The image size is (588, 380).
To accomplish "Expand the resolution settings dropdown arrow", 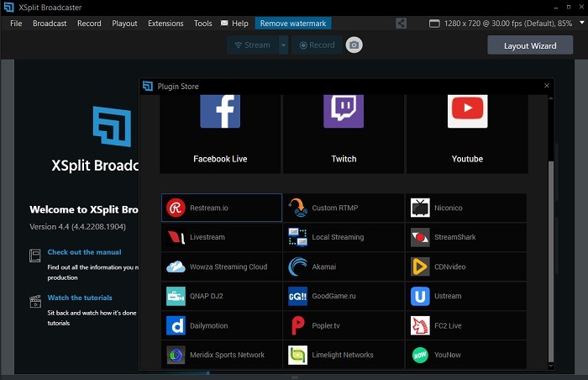I will coord(582,23).
